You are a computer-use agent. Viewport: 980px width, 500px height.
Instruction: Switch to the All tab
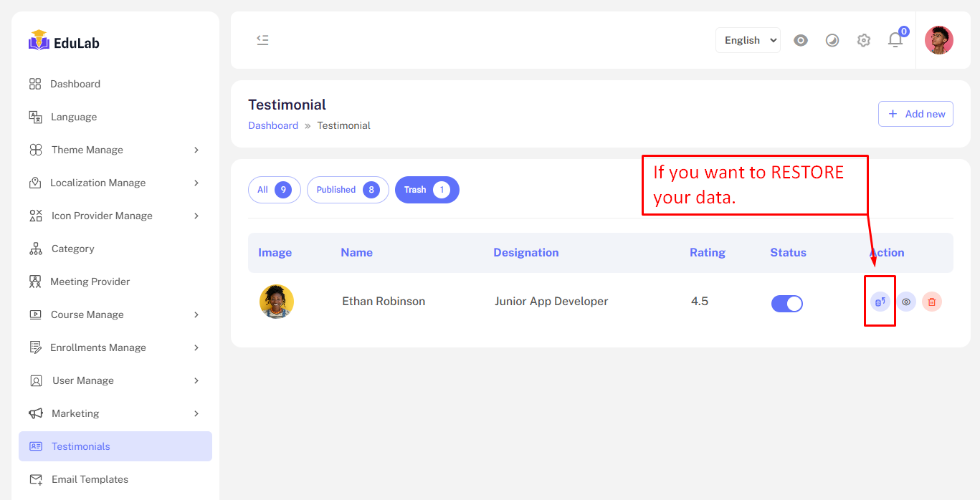pyautogui.click(x=274, y=190)
